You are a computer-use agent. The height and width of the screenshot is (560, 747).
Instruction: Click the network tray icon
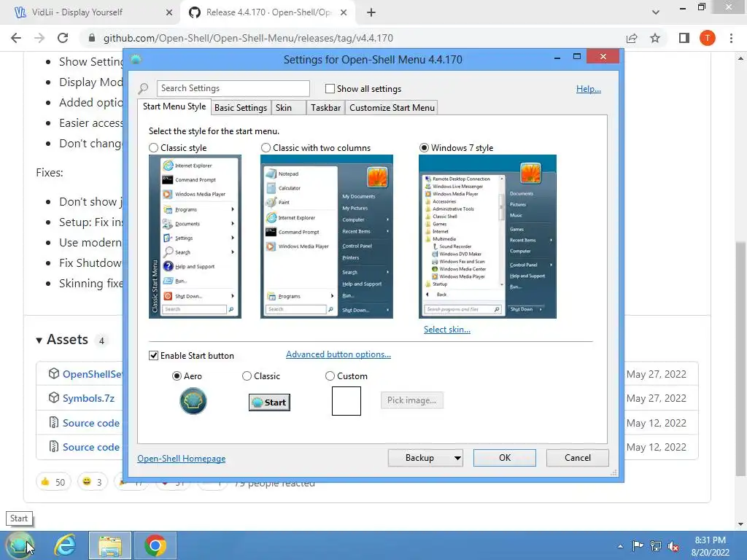656,545
